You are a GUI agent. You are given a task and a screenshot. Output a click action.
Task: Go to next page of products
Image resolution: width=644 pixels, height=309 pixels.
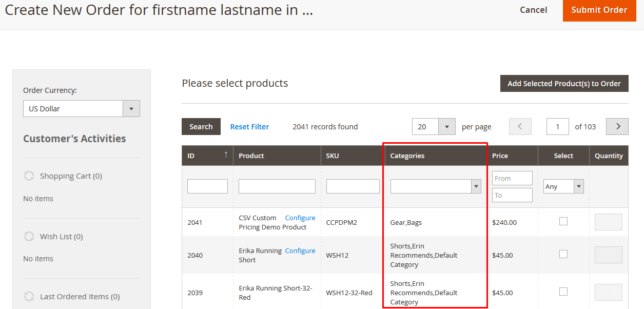[617, 127]
